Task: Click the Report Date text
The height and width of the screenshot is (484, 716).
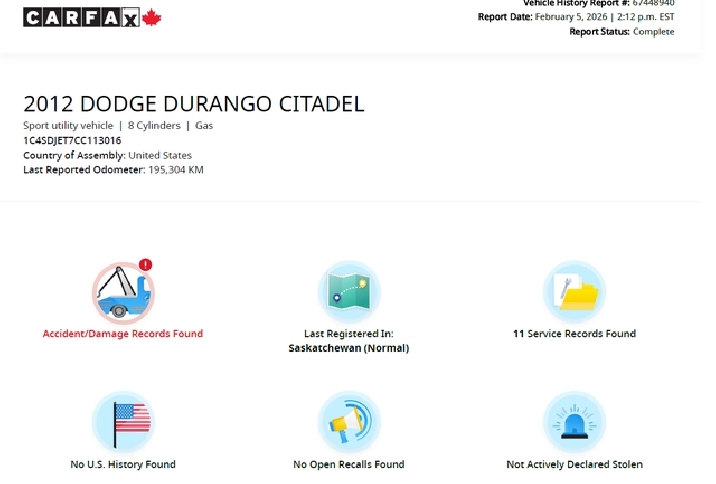Action: tap(575, 17)
